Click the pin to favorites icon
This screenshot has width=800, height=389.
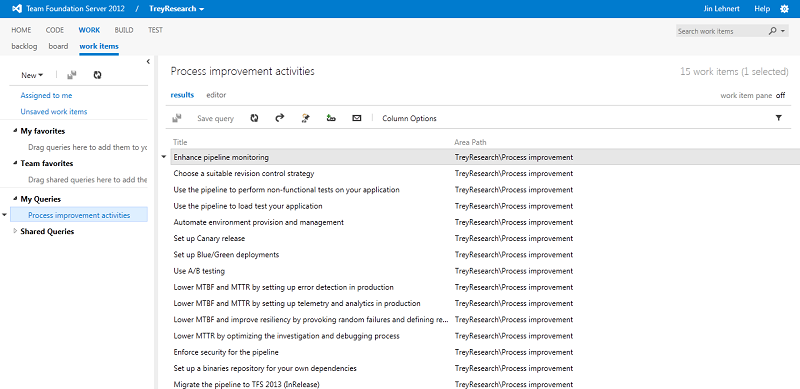tap(305, 118)
